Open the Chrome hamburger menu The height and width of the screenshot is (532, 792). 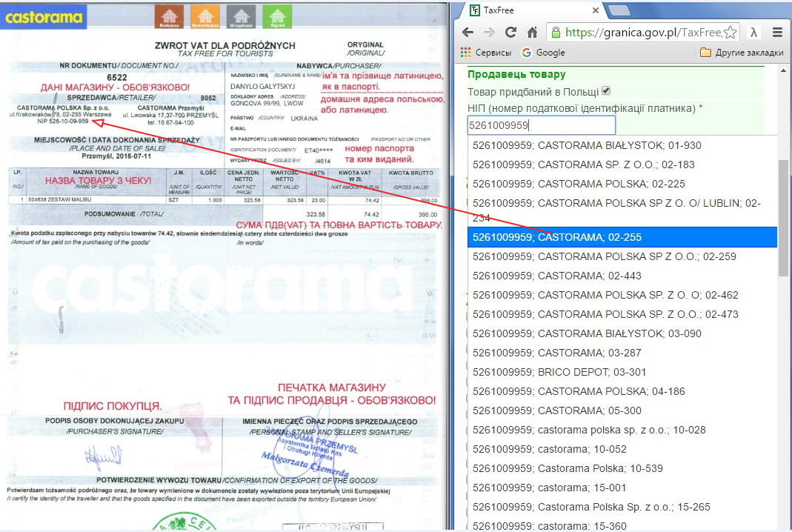(x=777, y=33)
